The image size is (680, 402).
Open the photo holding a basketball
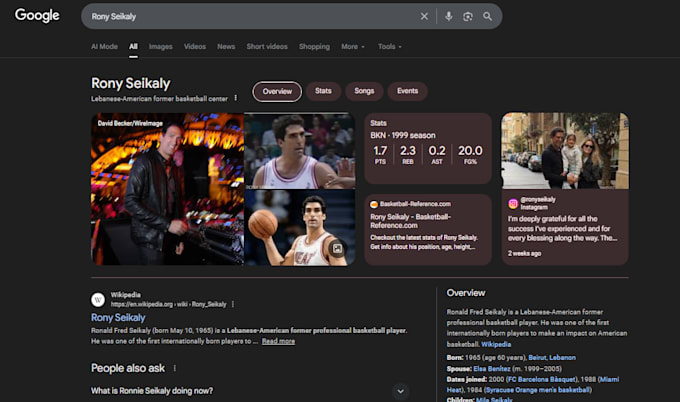click(300, 228)
